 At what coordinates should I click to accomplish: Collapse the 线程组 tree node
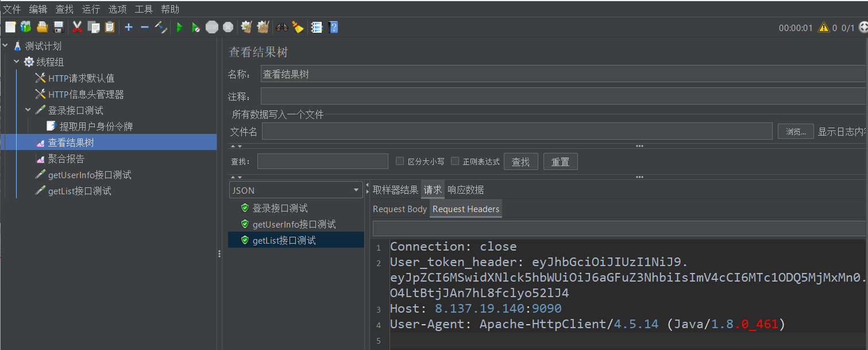(17, 62)
